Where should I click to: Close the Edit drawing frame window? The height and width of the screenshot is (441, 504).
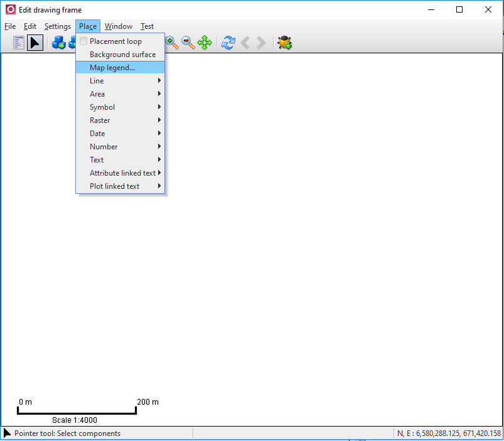488,9
